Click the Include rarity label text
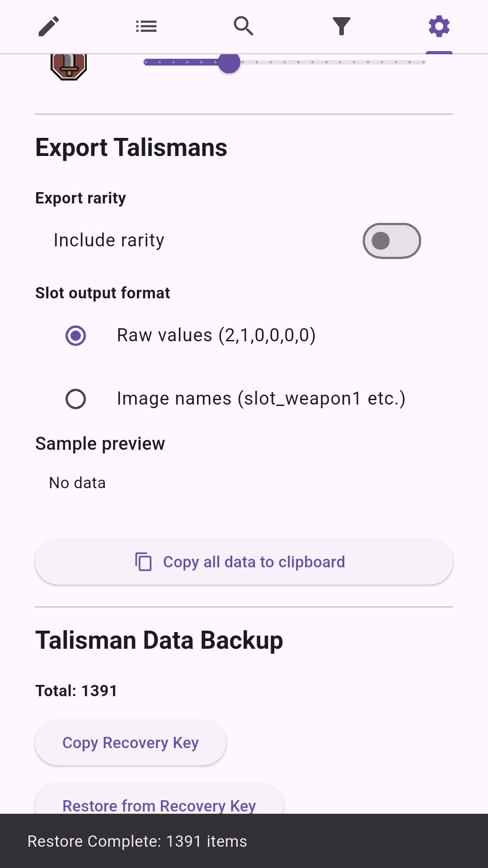 point(109,241)
